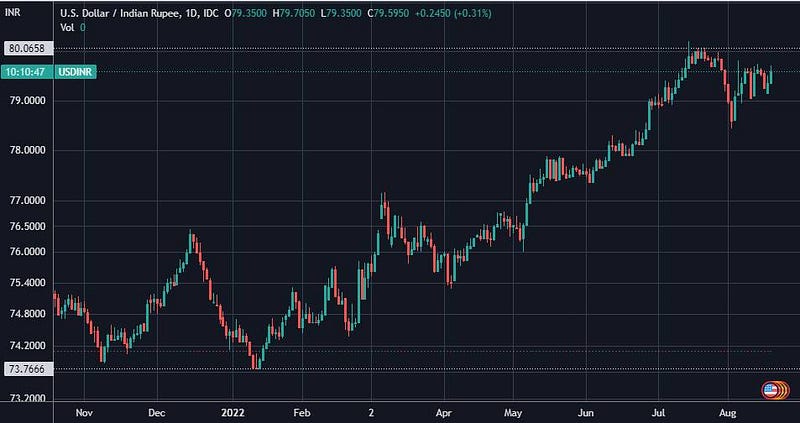
Task: Click the USDINR symbol tag
Action: point(78,72)
